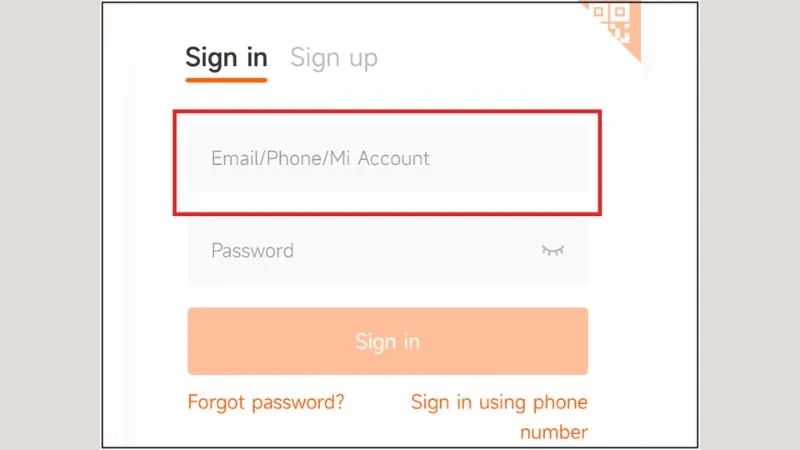Click inside the Password input field
This screenshot has height=450, width=800.
click(x=388, y=251)
